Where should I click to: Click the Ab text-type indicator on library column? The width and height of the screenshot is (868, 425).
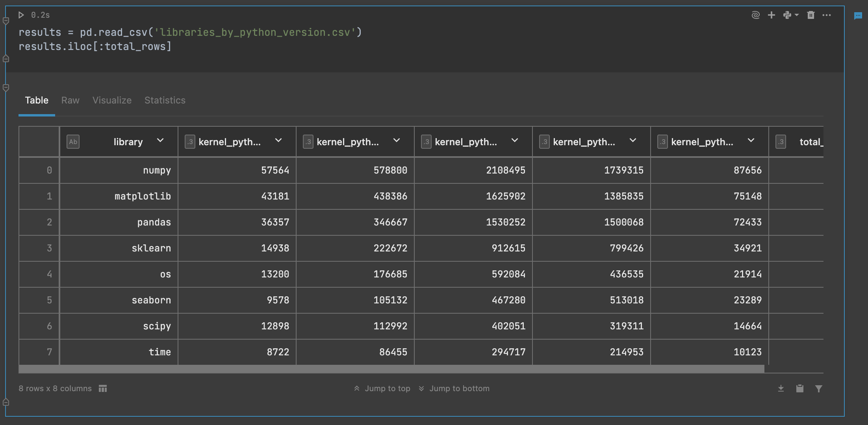tap(73, 142)
